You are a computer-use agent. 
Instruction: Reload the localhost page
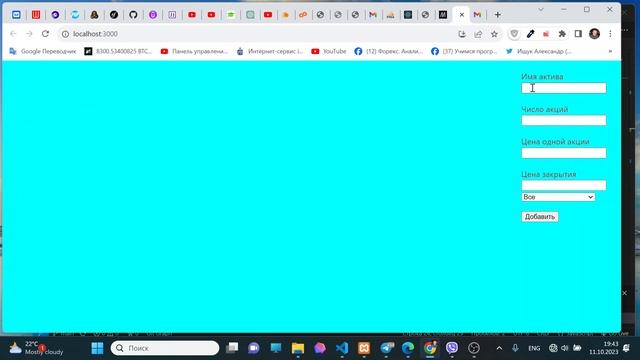pyautogui.click(x=45, y=34)
